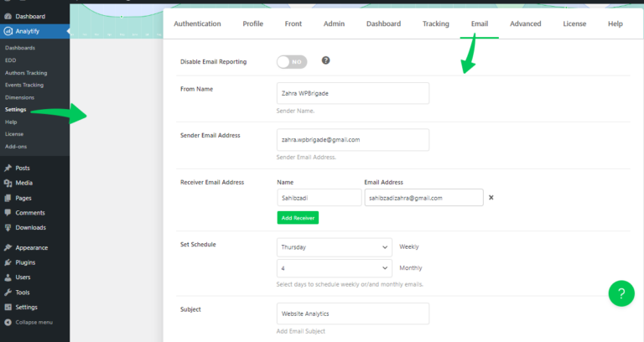This screenshot has height=342, width=644.
Task: Click the receiver Name field Sahibzadi
Action: coord(319,198)
